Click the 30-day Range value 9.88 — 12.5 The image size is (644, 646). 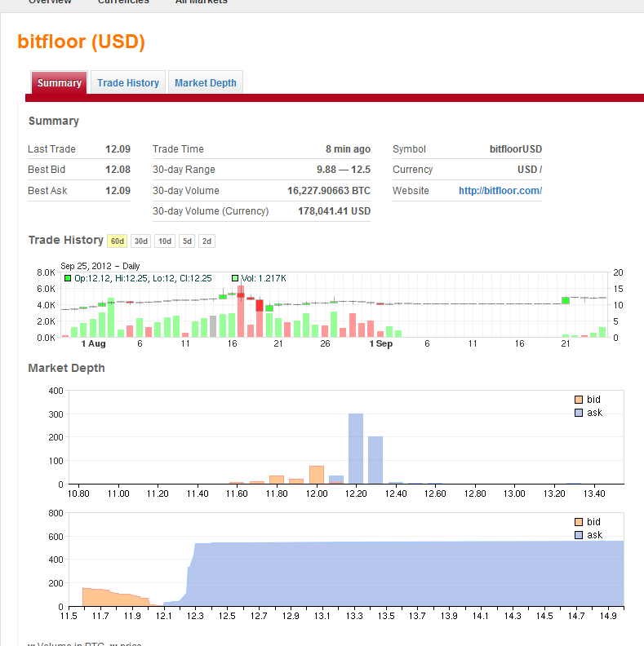coord(344,170)
